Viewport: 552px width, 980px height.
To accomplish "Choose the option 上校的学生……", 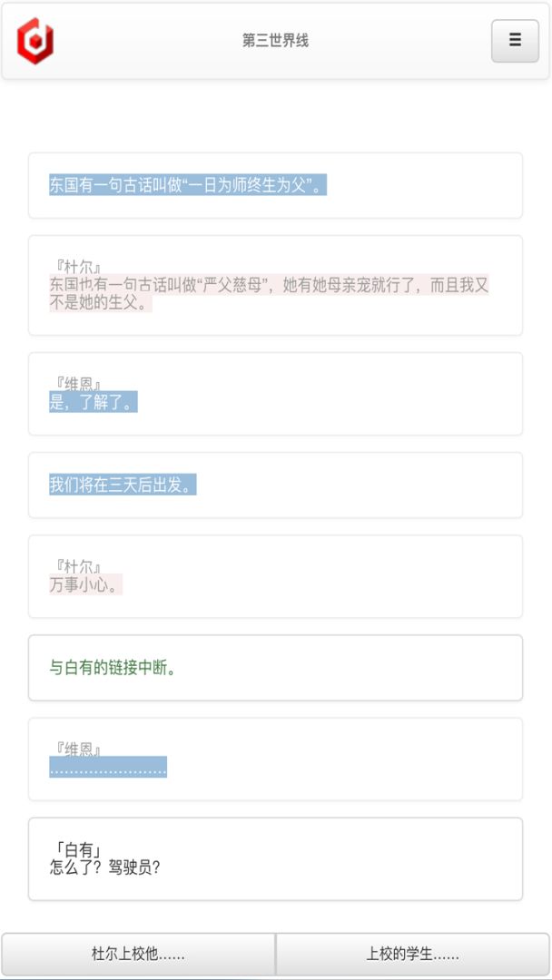I will pyautogui.click(x=413, y=952).
